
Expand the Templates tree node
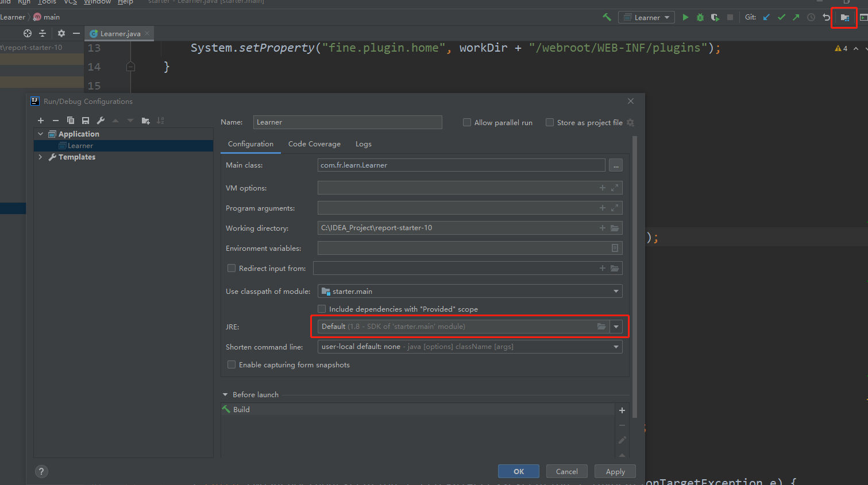[40, 157]
